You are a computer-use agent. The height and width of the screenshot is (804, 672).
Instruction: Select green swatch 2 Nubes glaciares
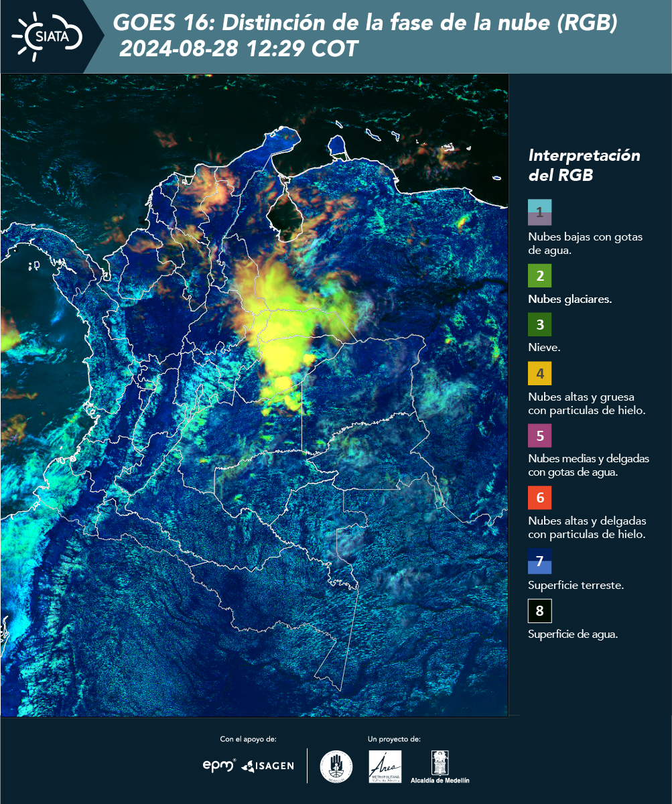pos(539,275)
